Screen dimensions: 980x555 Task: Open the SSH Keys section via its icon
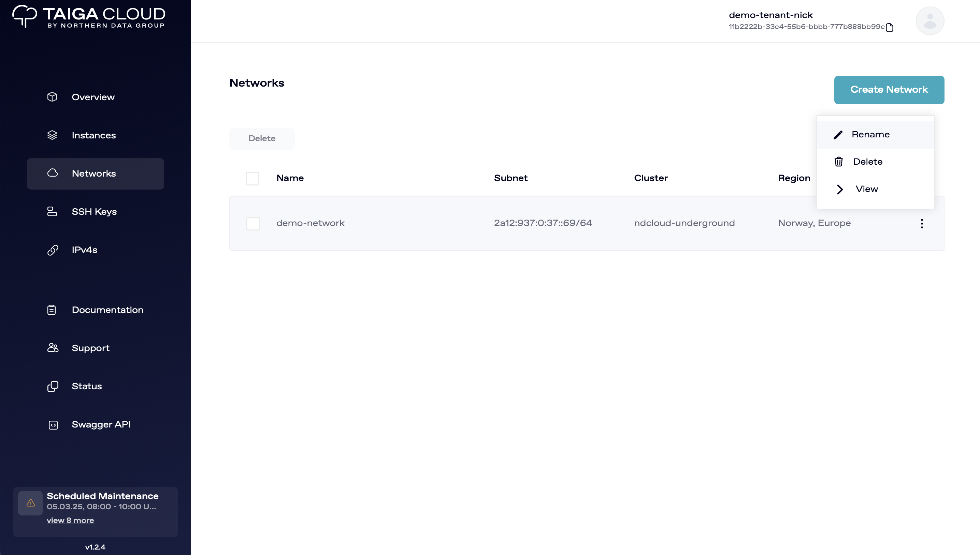tap(52, 212)
